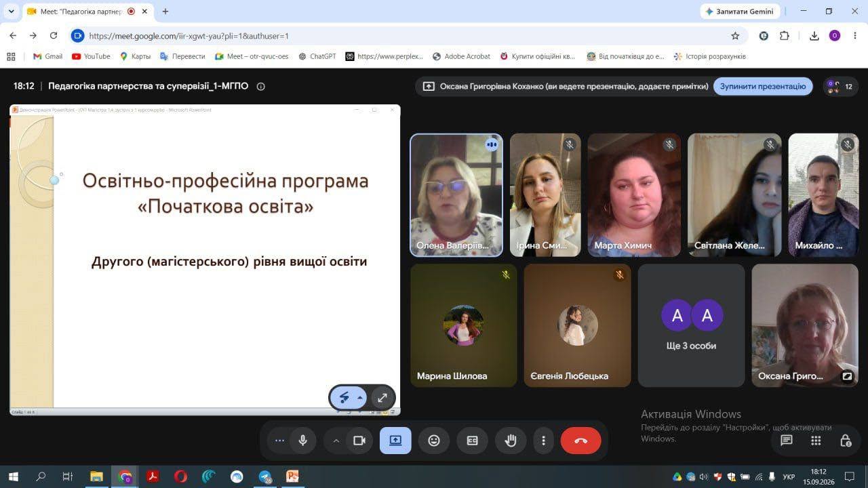Click the Ще 3 особи tile
The width and height of the screenshot is (868, 488).
pos(691,325)
